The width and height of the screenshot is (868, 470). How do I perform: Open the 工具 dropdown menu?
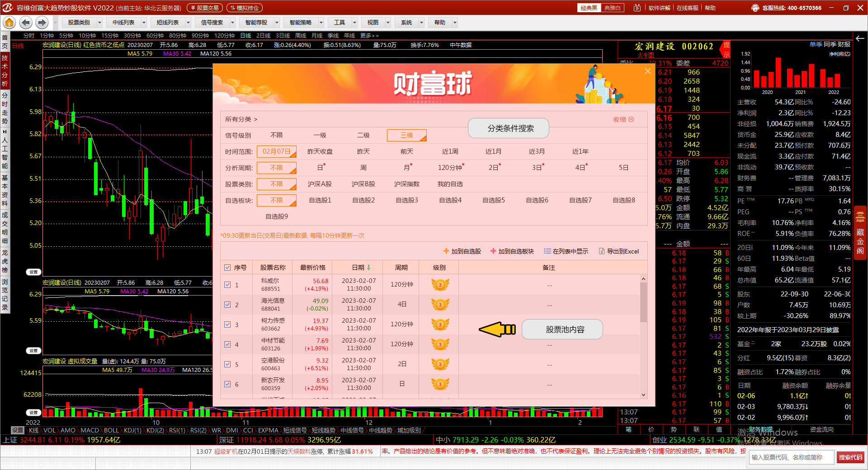[343, 22]
